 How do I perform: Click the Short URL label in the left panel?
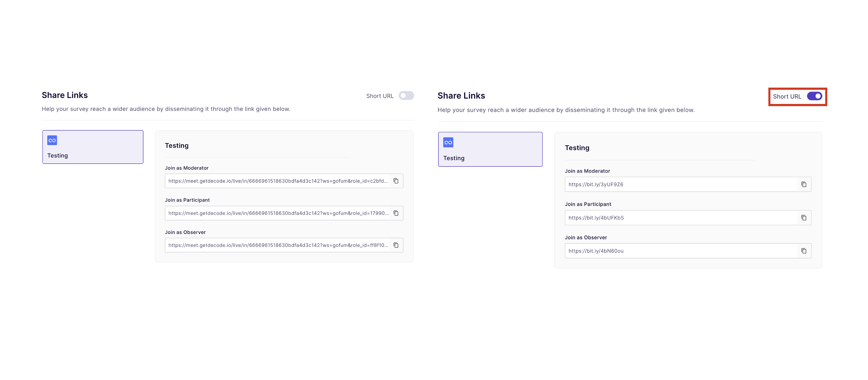(x=380, y=96)
